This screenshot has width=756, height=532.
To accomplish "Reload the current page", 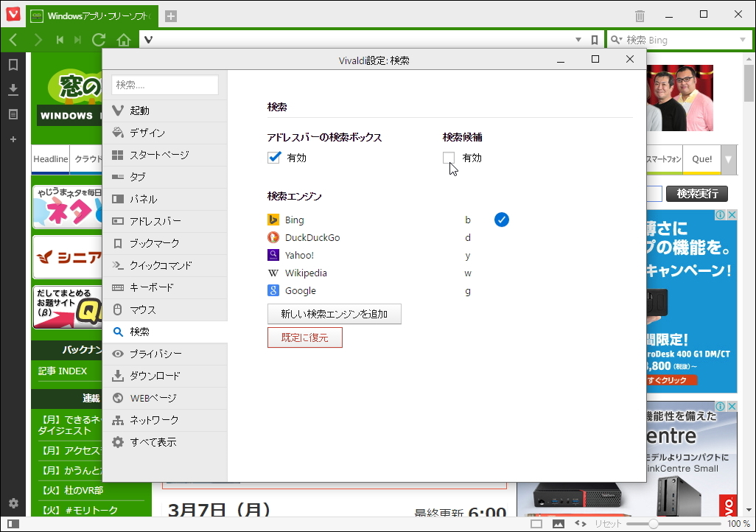I will click(x=98, y=39).
